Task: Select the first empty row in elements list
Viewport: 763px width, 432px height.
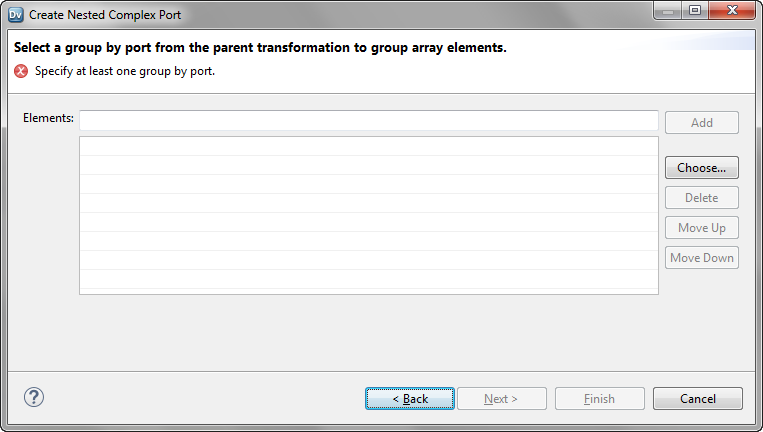Action: click(368, 146)
